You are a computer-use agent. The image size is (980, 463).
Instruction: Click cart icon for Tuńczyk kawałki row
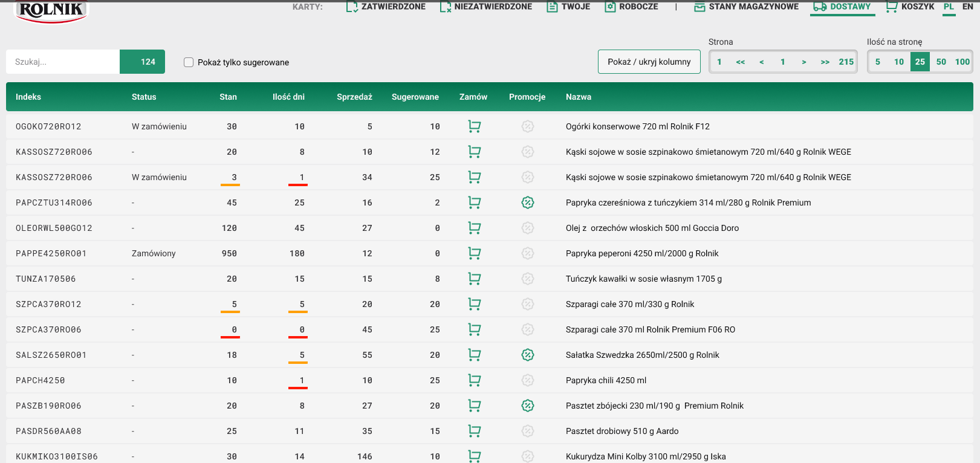click(474, 279)
